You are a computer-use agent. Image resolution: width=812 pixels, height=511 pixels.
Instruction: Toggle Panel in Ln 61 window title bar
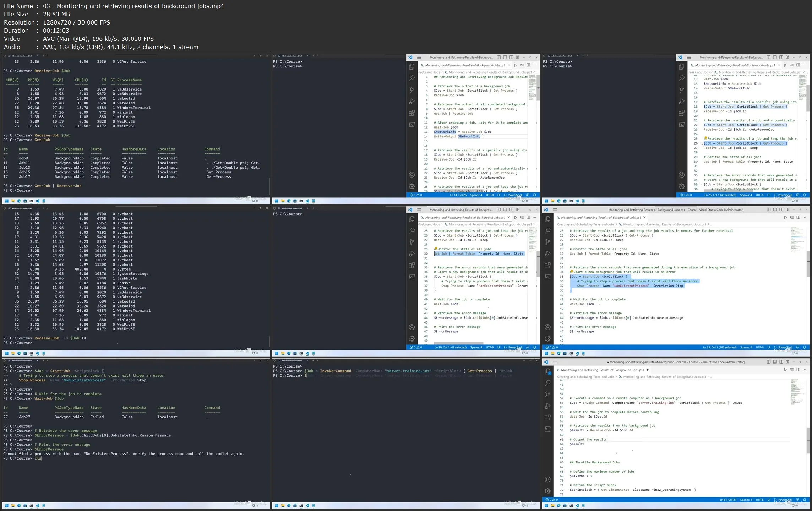pyautogui.click(x=775, y=362)
